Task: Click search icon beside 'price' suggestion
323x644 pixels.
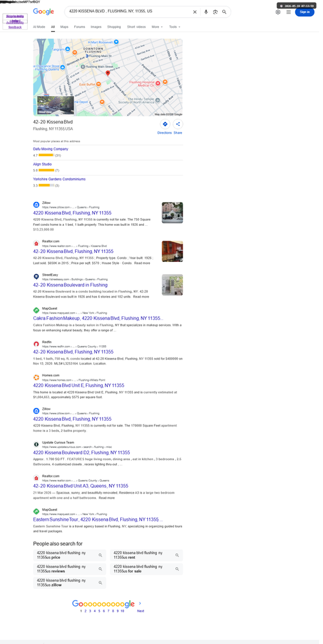Action: 100,555
